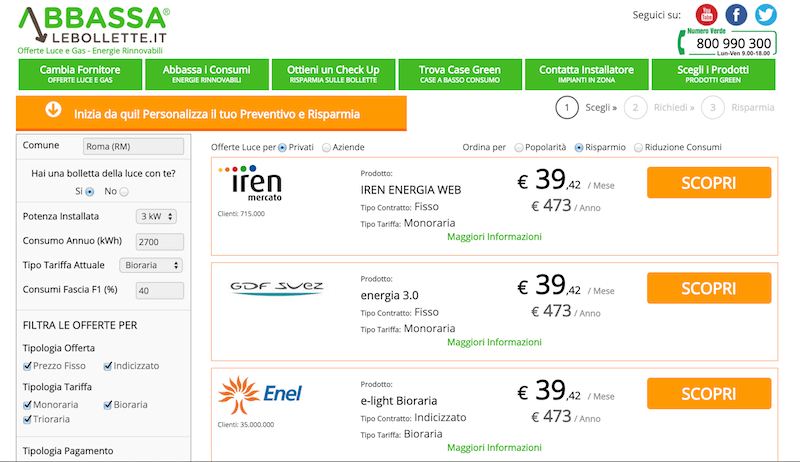Viewport: 800px width, 462px height.
Task: Click the Abbassa Le Bollette logo
Action: click(x=94, y=25)
